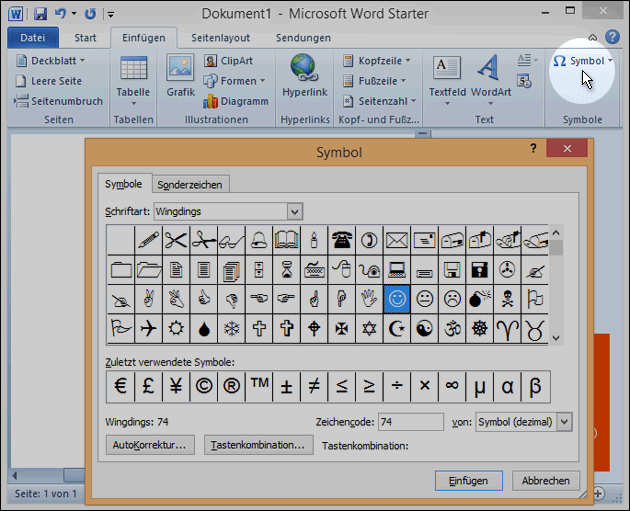The image size is (630, 511).
Task: Select the closed folder symbol
Action: coord(121,270)
